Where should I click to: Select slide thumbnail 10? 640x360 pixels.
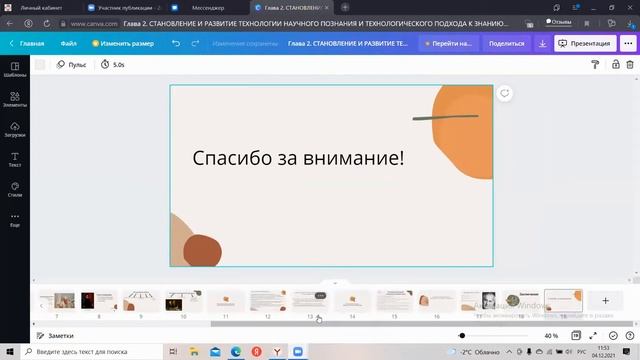tap(184, 301)
